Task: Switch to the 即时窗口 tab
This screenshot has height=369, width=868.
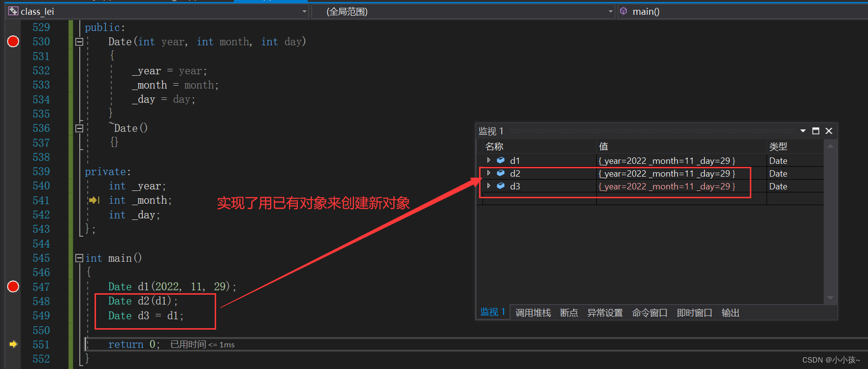Action: (695, 313)
